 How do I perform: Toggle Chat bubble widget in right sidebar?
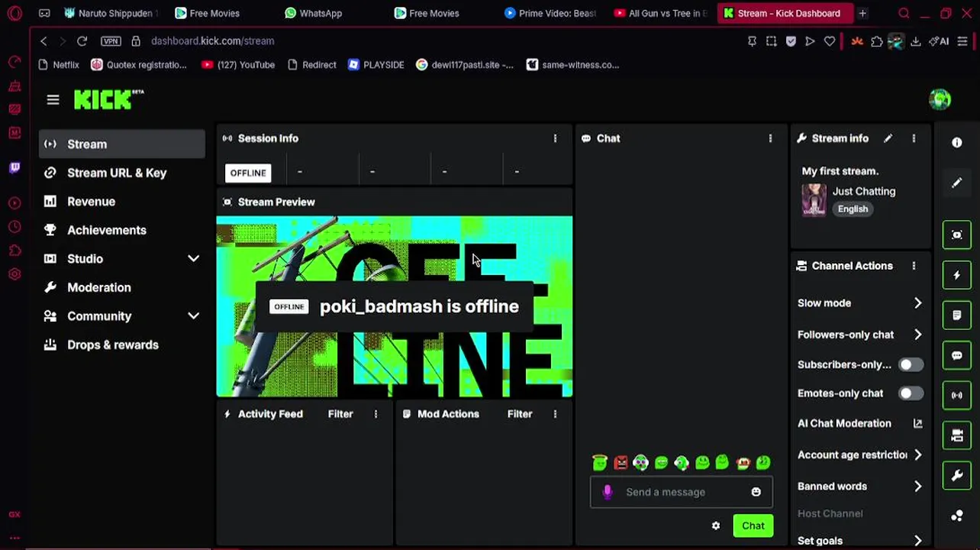(957, 355)
